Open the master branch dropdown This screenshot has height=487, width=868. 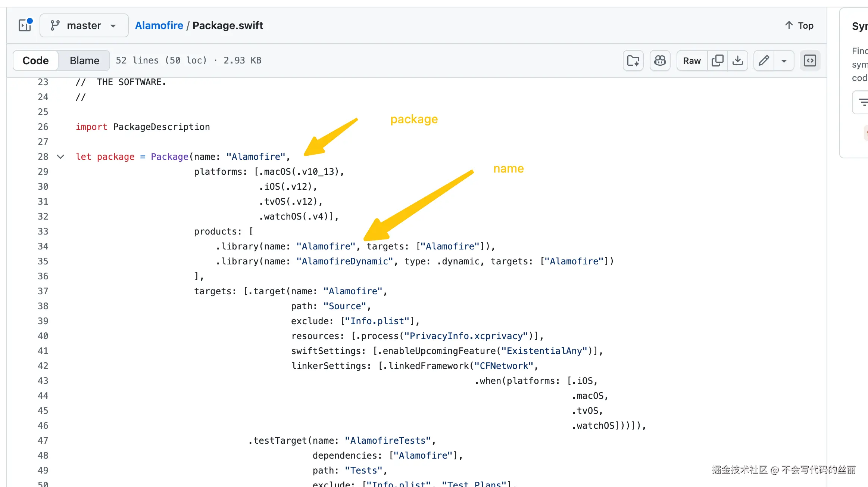pos(84,25)
